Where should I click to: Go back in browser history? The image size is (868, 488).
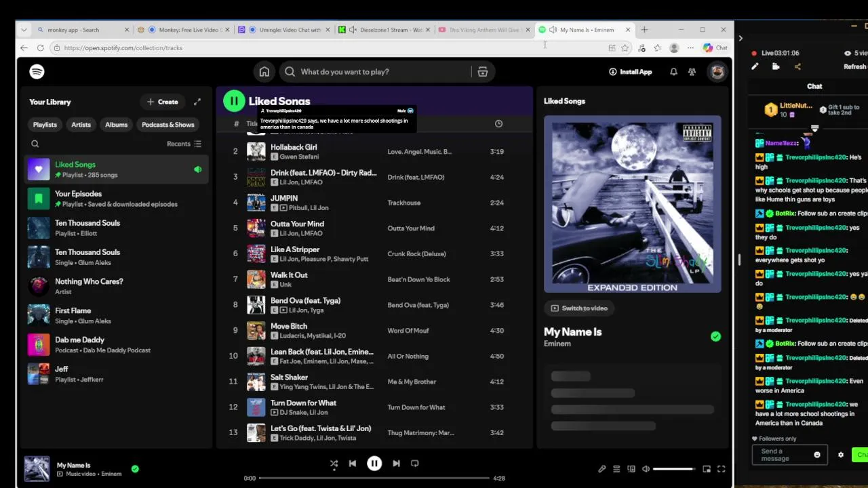(24, 48)
